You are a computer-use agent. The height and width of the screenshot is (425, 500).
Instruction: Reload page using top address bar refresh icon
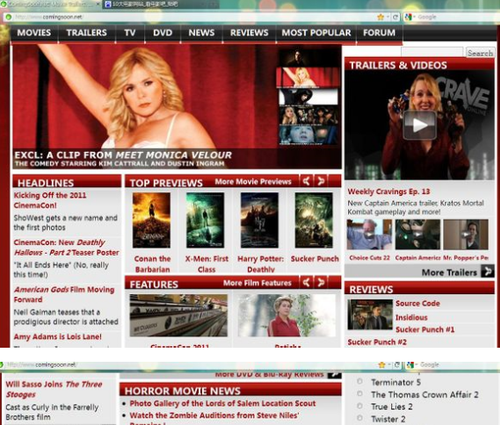(x=395, y=17)
